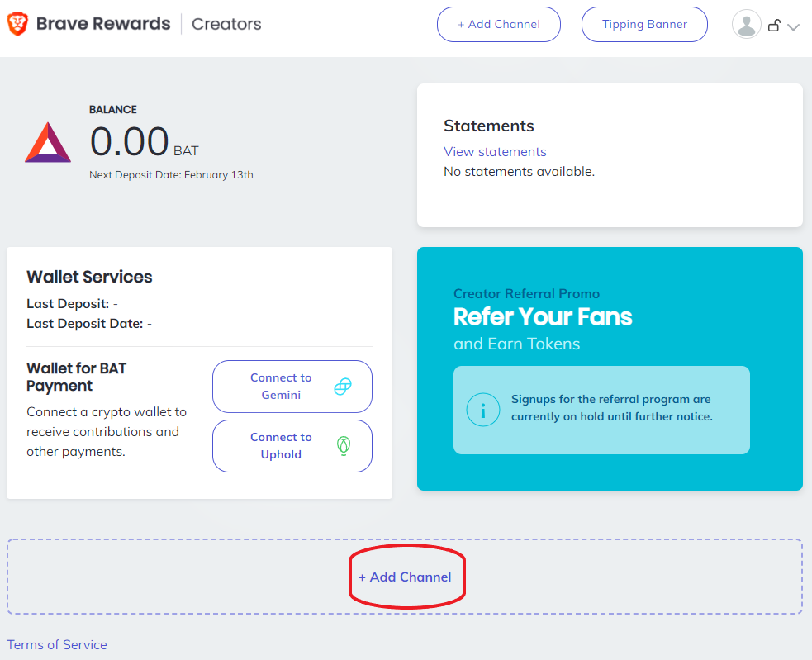This screenshot has height=660, width=812.
Task: Click the info icon in the referral notice
Action: click(x=483, y=410)
